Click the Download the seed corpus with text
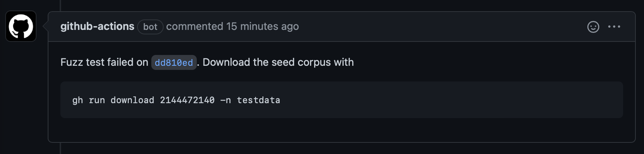Image resolution: width=644 pixels, height=154 pixels. click(278, 62)
